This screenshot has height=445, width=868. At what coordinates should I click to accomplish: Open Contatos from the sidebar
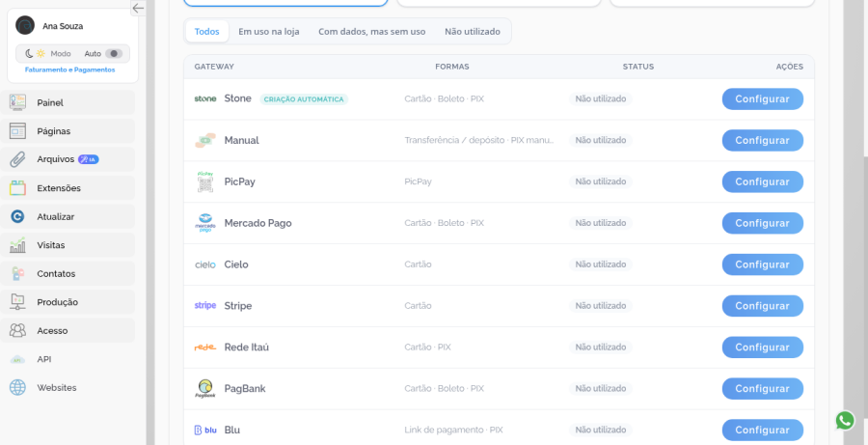[68, 274]
